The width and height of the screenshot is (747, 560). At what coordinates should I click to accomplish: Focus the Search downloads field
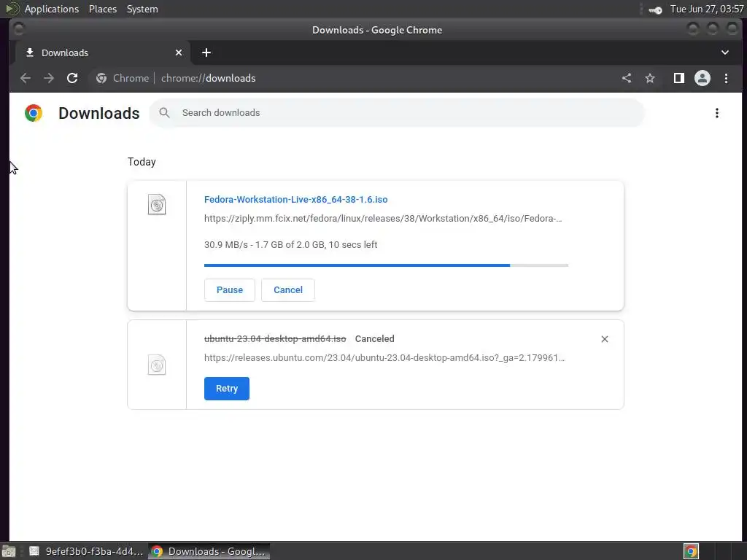(397, 113)
